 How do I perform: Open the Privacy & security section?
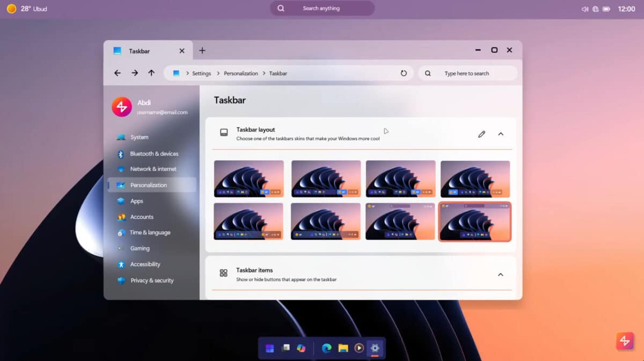[x=152, y=280]
